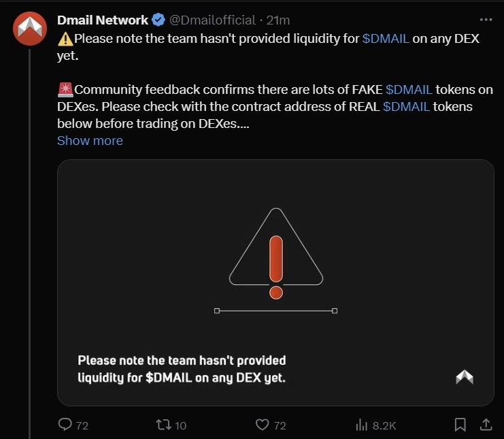Bookmark this Dmail Network tweet
504x439 pixels.
[460, 425]
